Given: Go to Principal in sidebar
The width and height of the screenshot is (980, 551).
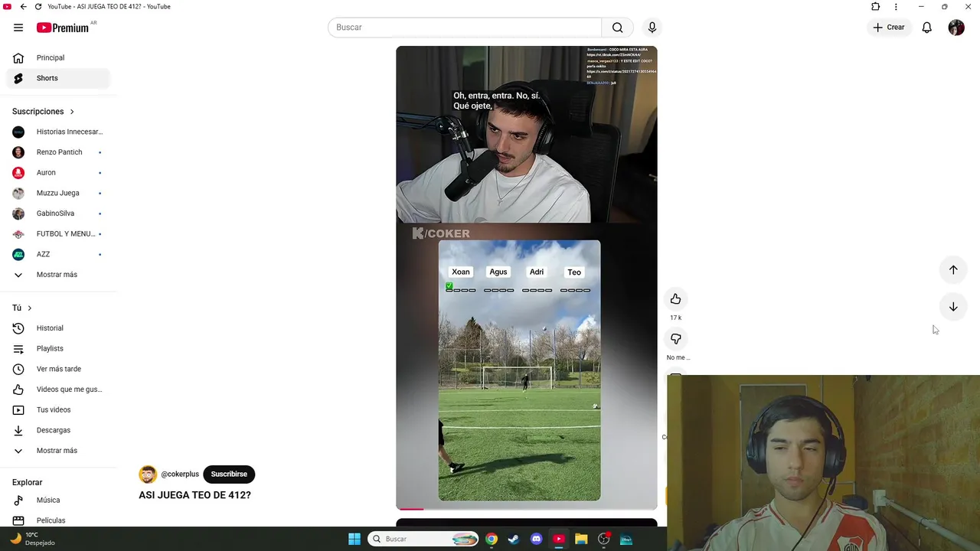Looking at the screenshot, I should [x=58, y=57].
